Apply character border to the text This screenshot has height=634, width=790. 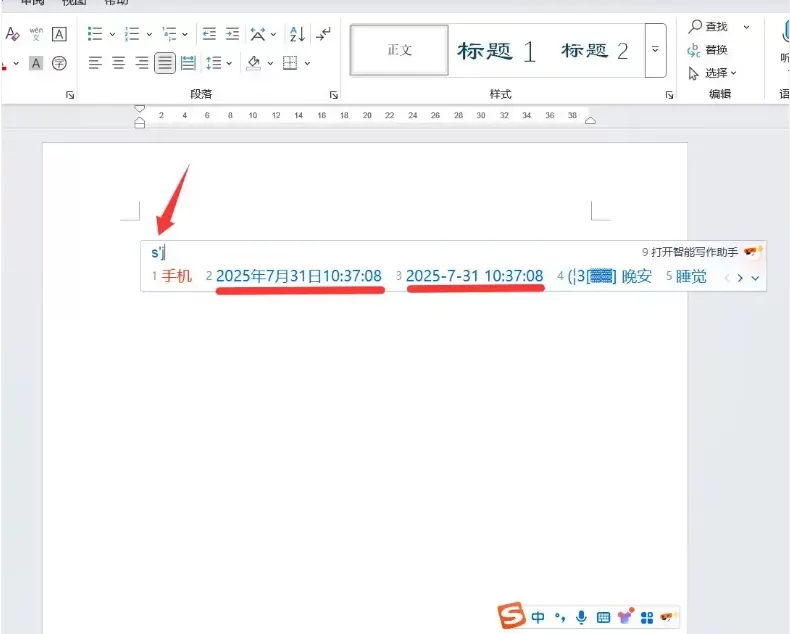click(59, 34)
